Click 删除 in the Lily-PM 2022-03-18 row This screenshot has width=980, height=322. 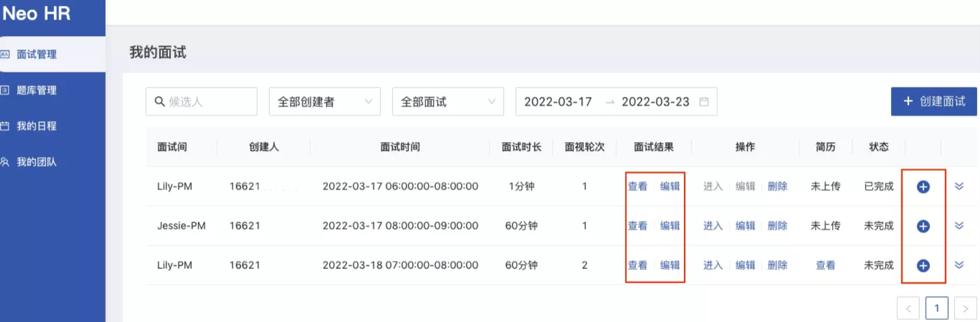click(778, 265)
